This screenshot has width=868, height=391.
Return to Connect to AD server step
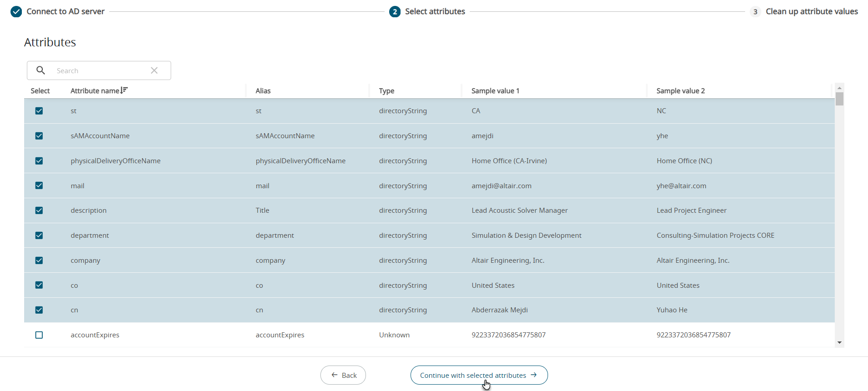point(66,12)
